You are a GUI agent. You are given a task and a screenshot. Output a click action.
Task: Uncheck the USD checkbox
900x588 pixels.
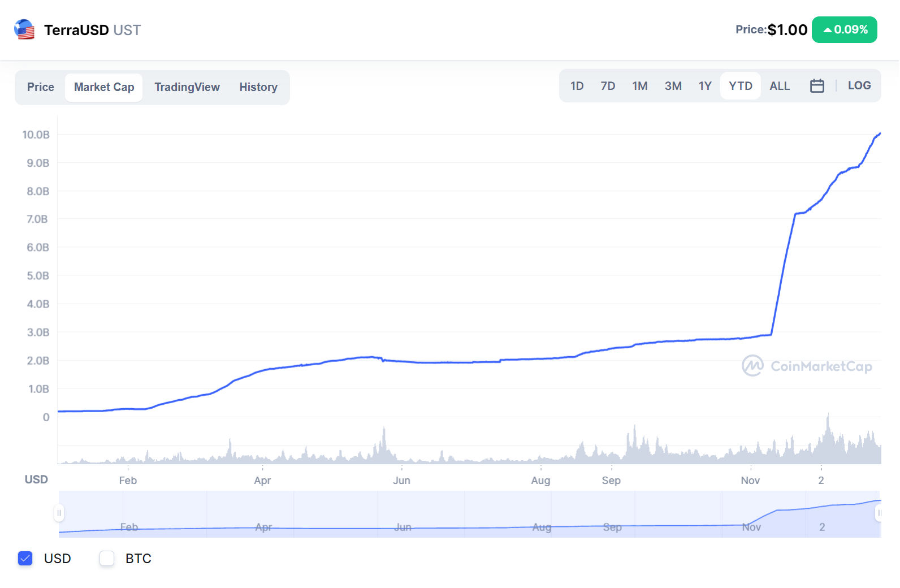25,559
